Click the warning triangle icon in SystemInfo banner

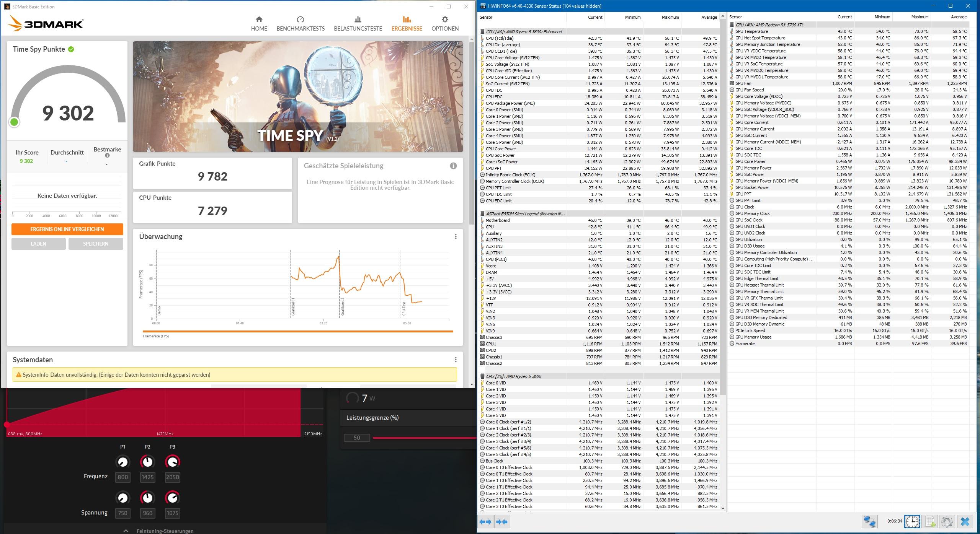(18, 375)
